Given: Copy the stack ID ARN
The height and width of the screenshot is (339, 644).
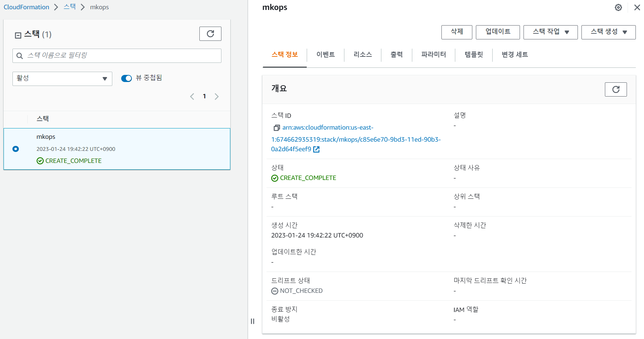Looking at the screenshot, I should point(277,128).
